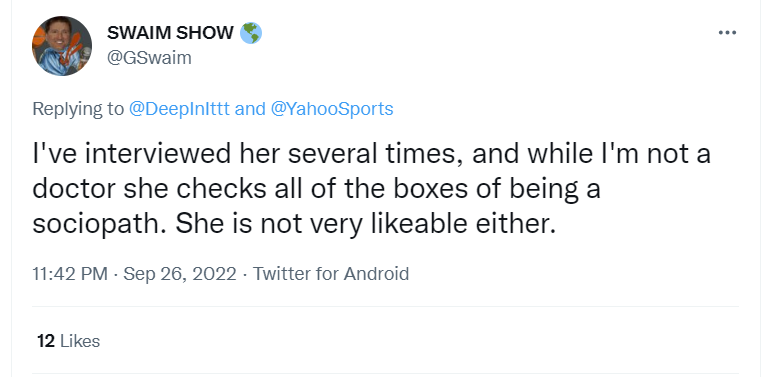Open the Twitter for Android source link

[x=331, y=274]
